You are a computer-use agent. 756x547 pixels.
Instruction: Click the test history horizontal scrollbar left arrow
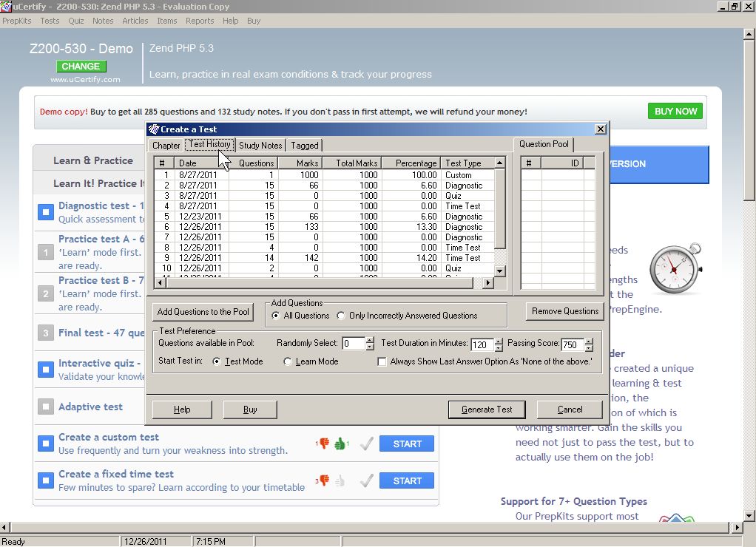tap(160, 283)
